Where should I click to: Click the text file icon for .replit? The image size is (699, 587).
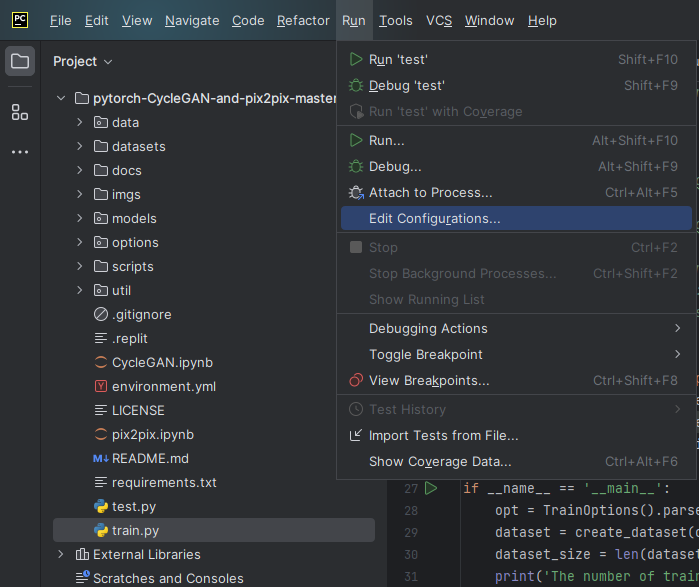click(x=101, y=338)
